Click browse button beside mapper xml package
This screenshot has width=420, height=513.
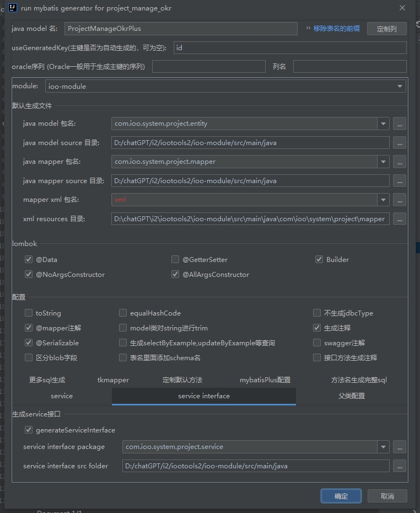(400, 200)
